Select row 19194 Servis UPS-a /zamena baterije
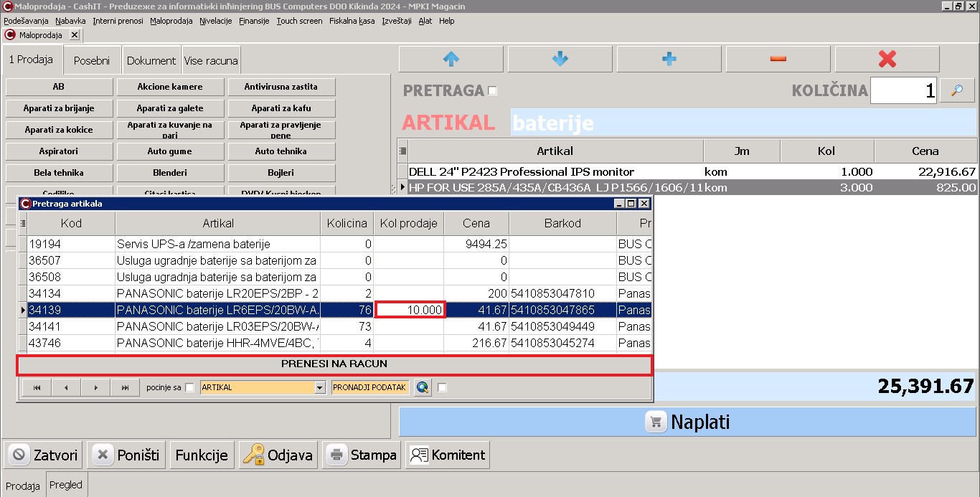 point(336,244)
